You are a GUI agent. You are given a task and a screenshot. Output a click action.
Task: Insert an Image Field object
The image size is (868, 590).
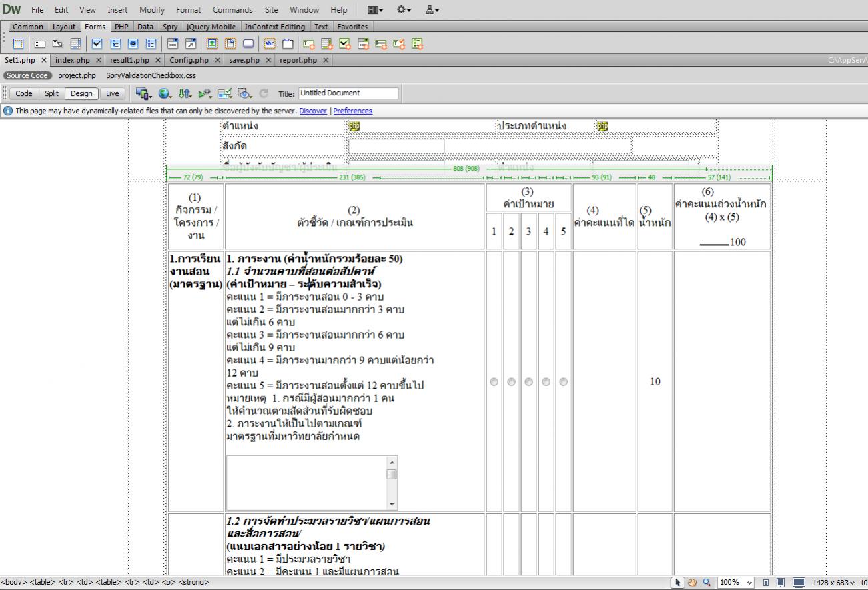coord(212,43)
